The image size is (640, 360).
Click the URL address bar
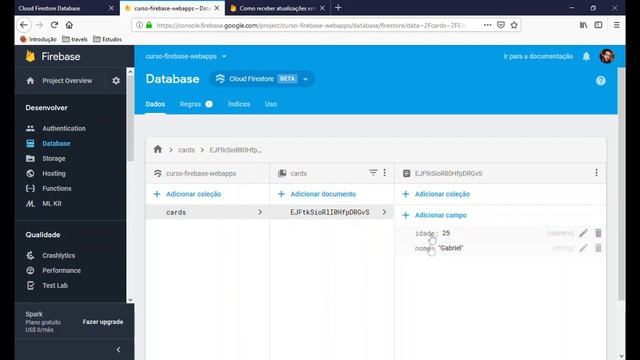pyautogui.click(x=310, y=25)
